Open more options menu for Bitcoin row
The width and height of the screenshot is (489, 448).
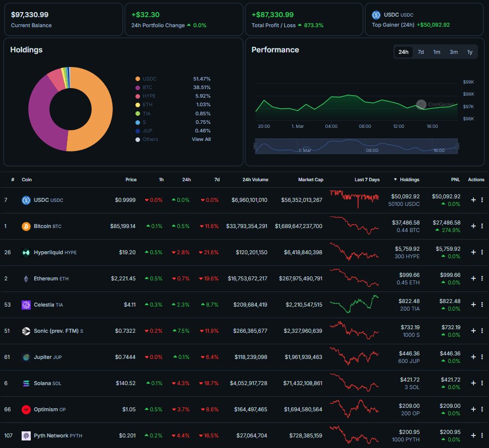coord(482,226)
